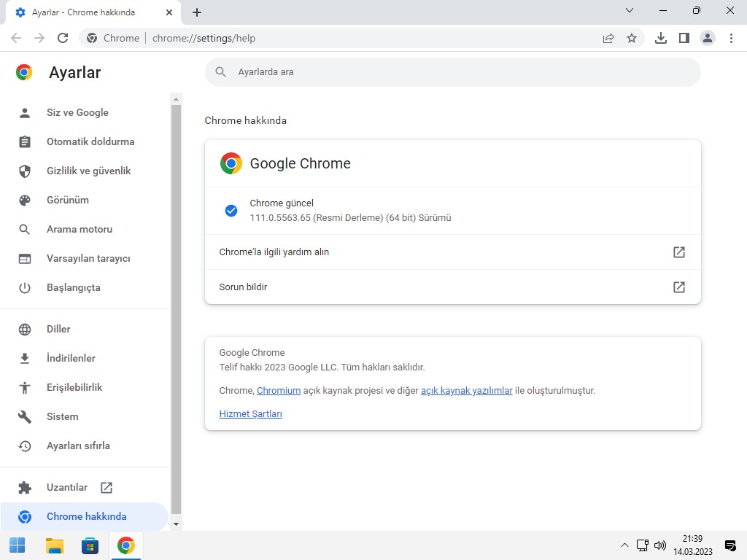
Task: Share this page using the share icon
Action: [x=608, y=38]
